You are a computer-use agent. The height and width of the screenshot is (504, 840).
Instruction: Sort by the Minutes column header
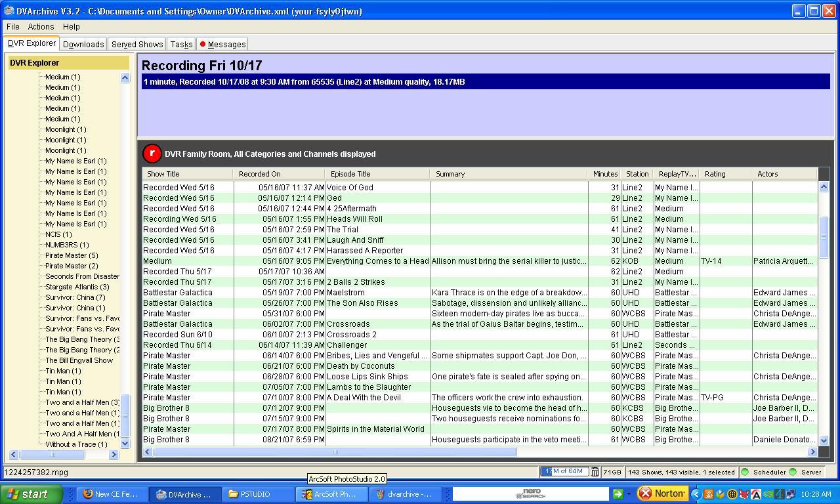[x=604, y=174]
